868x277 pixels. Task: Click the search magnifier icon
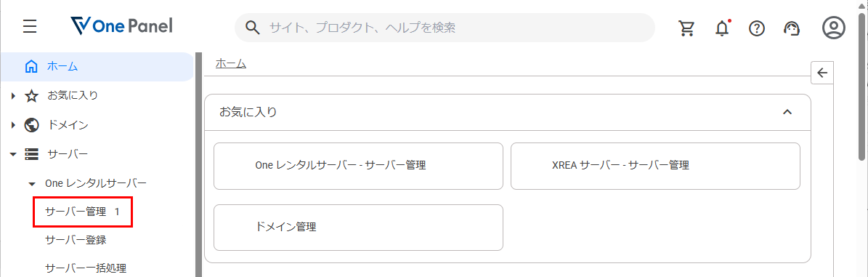(253, 28)
